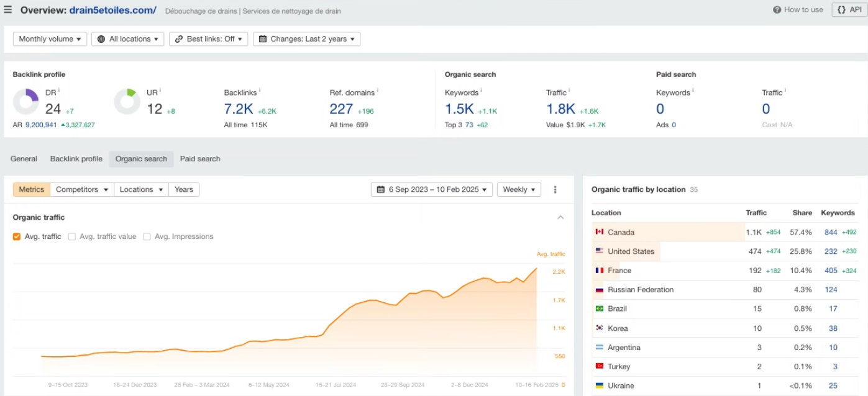This screenshot has height=396, width=868.
Task: Open the Weekly granularity dropdown
Action: click(519, 189)
